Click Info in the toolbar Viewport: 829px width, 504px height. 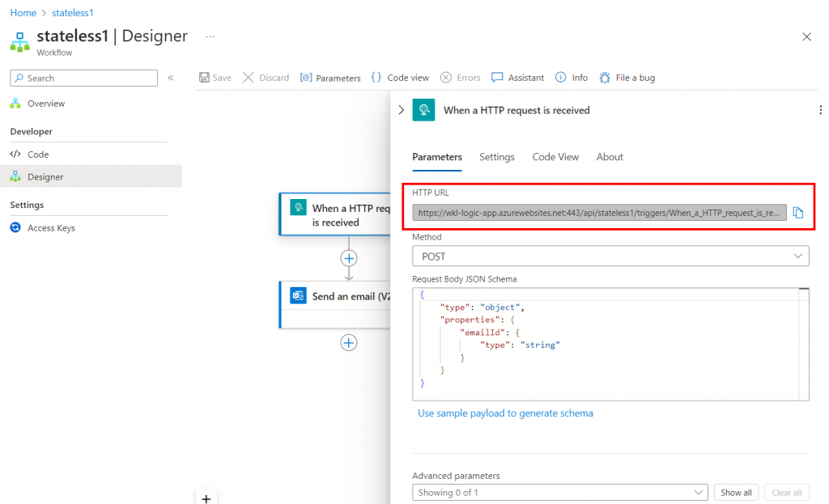pos(572,78)
